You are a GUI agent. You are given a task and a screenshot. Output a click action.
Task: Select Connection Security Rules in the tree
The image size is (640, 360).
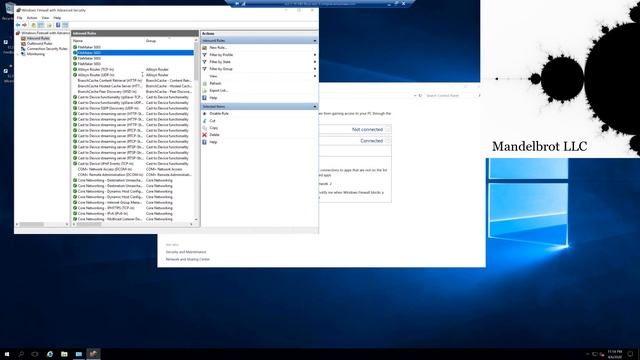tap(47, 49)
